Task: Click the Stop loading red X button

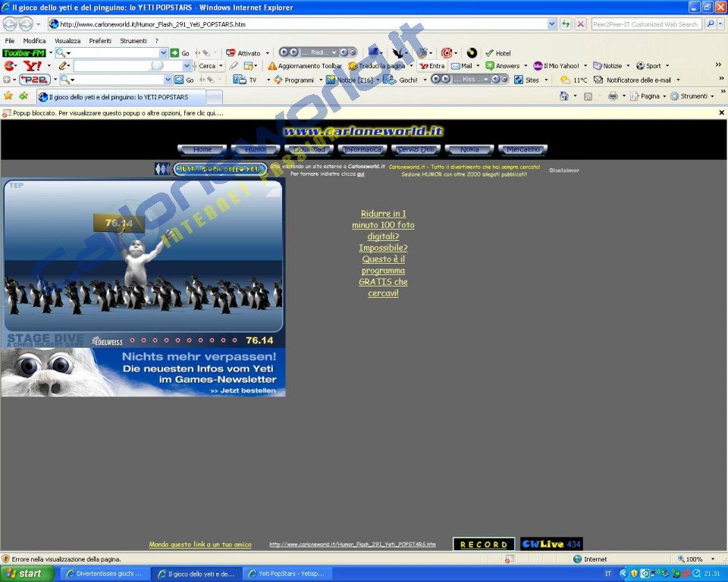Action: coord(580,24)
